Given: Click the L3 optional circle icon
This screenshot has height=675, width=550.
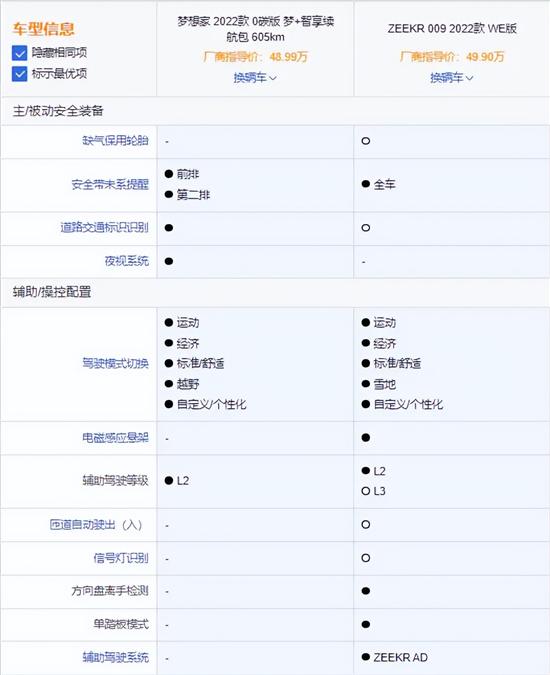Looking at the screenshot, I should [x=366, y=491].
